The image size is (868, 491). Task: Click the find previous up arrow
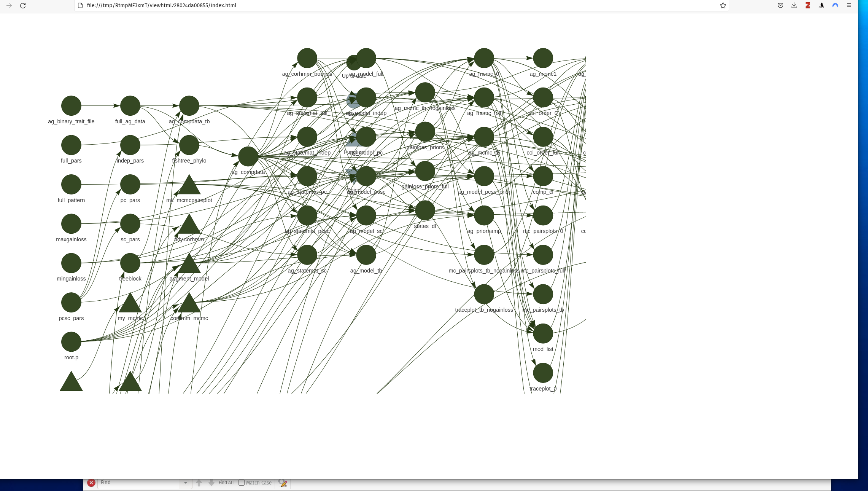click(199, 483)
